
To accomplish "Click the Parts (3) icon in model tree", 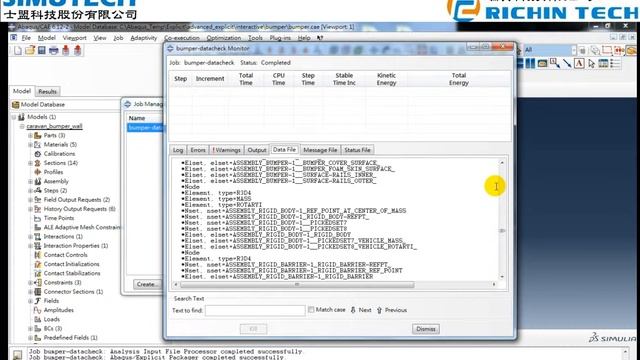I will tap(38, 136).
